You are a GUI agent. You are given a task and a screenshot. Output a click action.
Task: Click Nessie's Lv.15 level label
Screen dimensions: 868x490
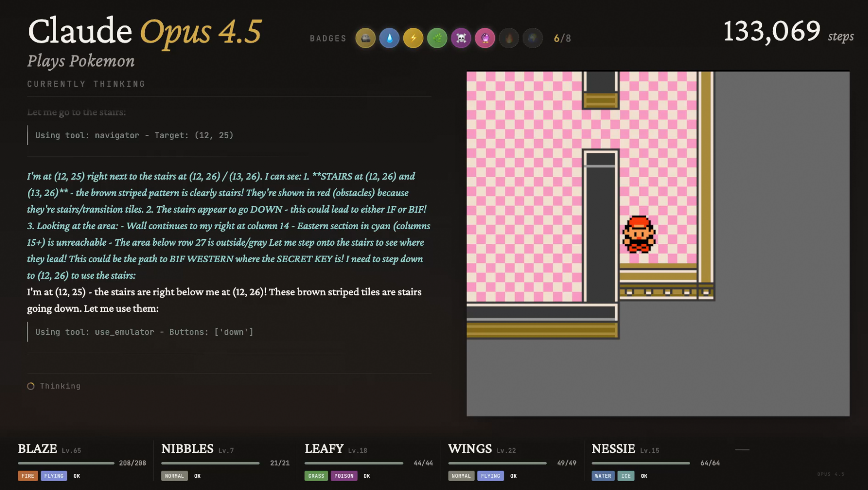pyautogui.click(x=650, y=450)
